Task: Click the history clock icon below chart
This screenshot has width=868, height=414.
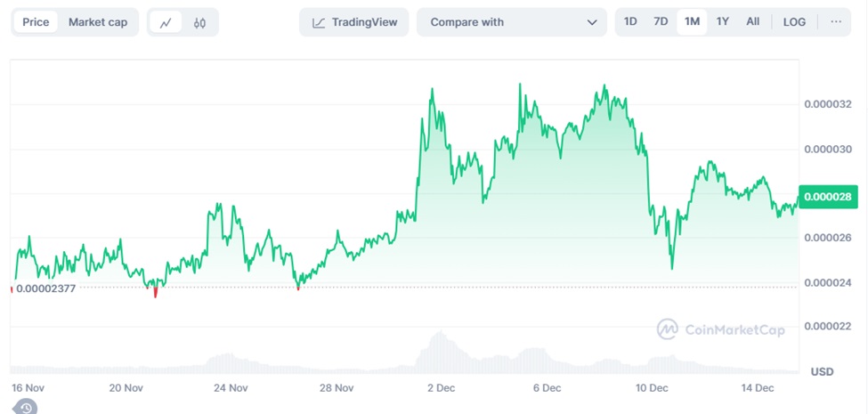Action: click(x=26, y=408)
